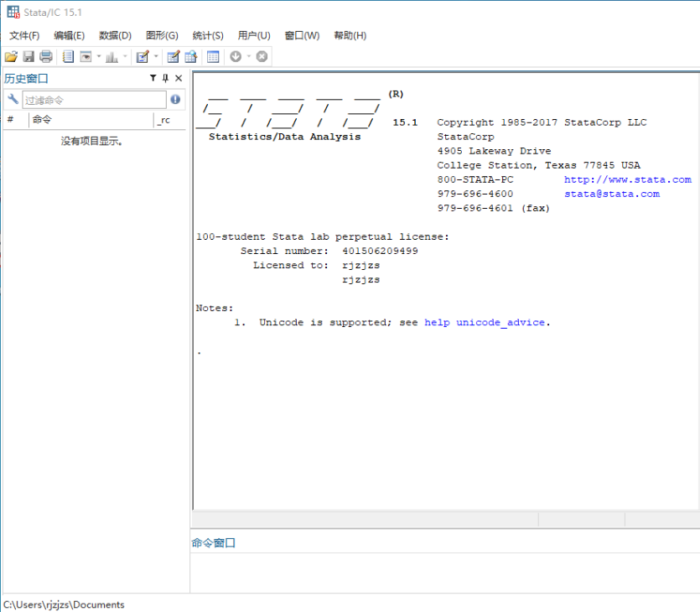Open the Viewer icon dropdown arrow
This screenshot has height=612, width=700.
(x=97, y=56)
